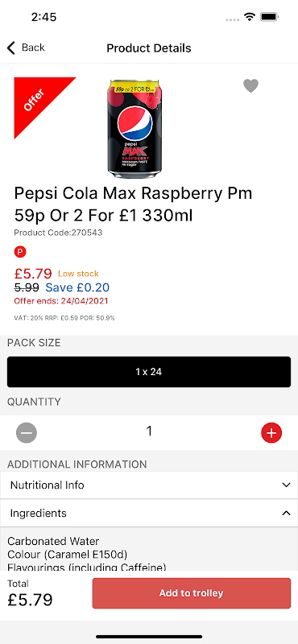Favourite the product with the heart icon
This screenshot has height=644, width=298.
(250, 86)
